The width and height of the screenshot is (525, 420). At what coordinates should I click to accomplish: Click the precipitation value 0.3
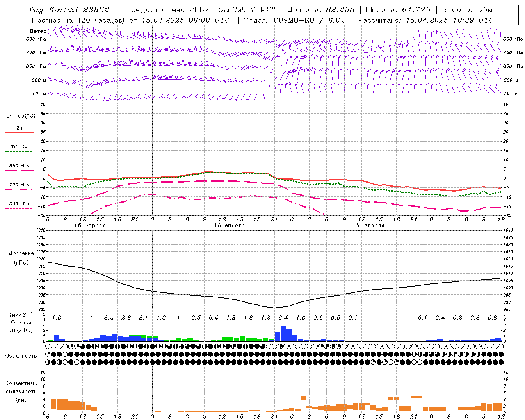click(x=475, y=317)
